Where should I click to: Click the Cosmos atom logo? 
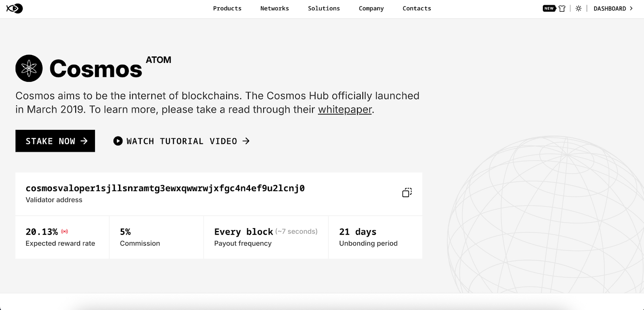coord(29,69)
